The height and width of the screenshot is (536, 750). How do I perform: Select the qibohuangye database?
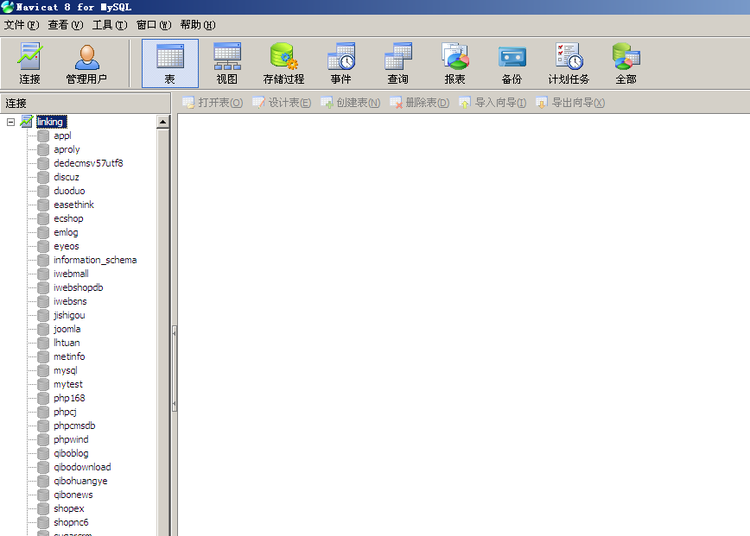click(x=81, y=481)
